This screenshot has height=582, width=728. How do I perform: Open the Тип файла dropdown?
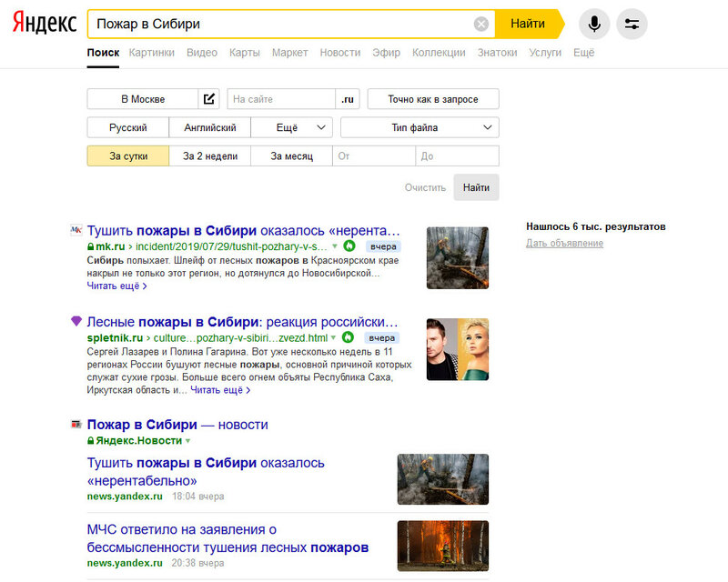(420, 127)
